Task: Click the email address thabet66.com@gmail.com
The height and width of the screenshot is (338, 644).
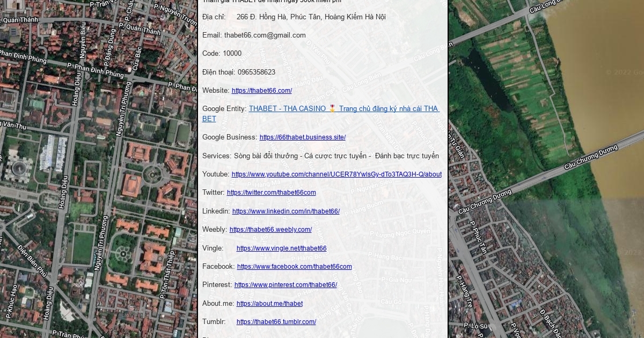Action: 265,35
